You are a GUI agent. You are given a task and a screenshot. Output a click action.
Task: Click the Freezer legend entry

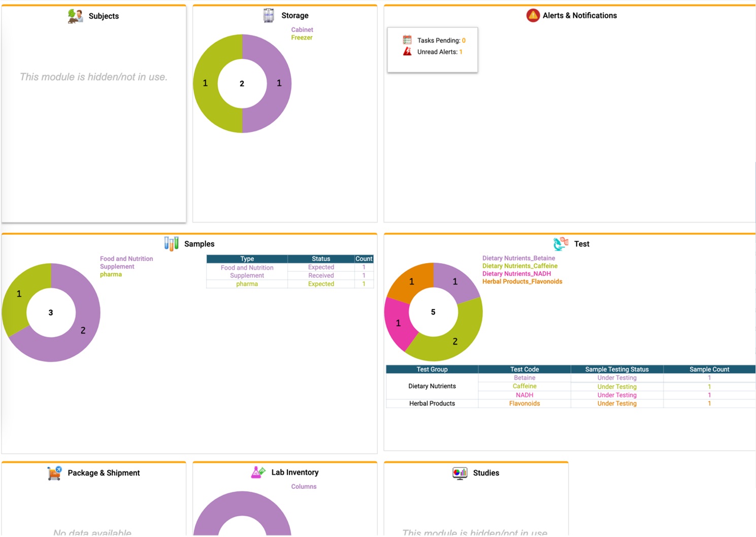[x=302, y=38]
